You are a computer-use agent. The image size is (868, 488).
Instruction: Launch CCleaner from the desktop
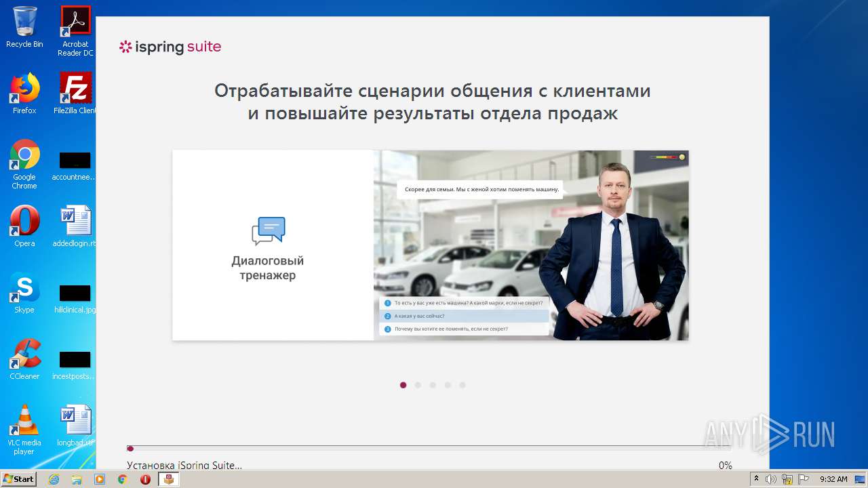click(x=24, y=359)
